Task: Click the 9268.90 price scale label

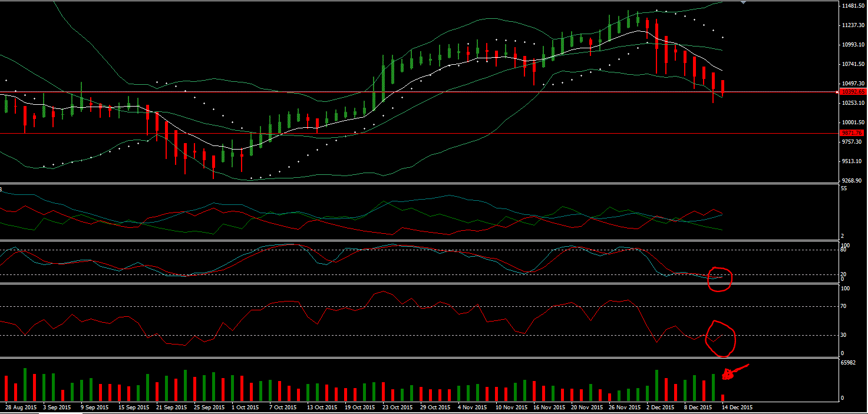Action: 852,181
